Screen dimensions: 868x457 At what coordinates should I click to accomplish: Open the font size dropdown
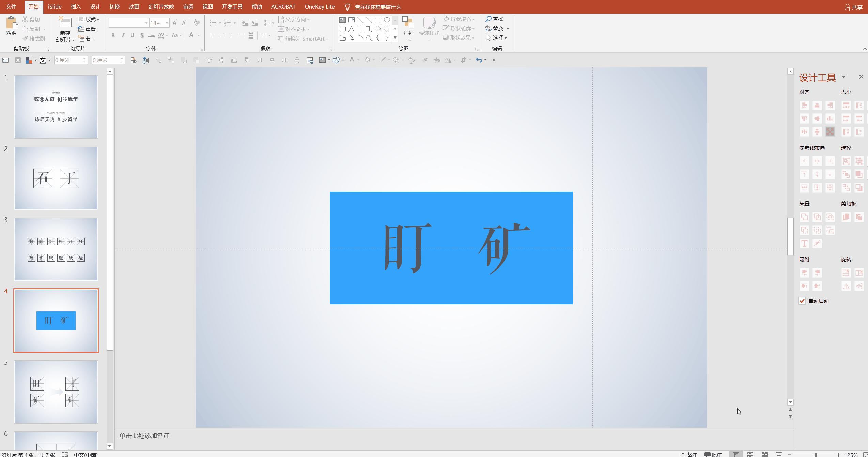click(167, 23)
